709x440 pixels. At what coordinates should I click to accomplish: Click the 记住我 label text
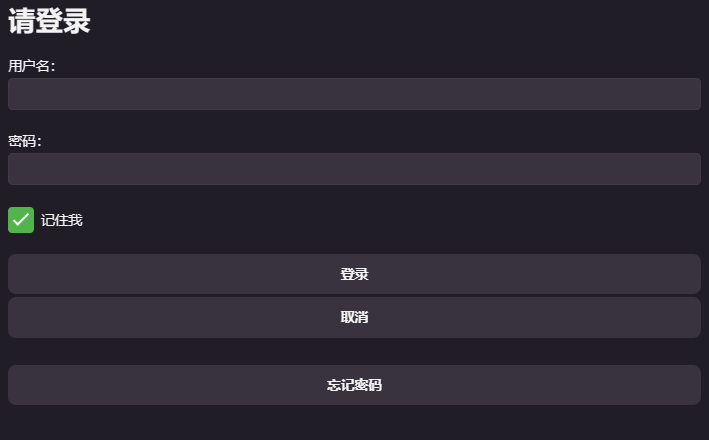[x=62, y=220]
